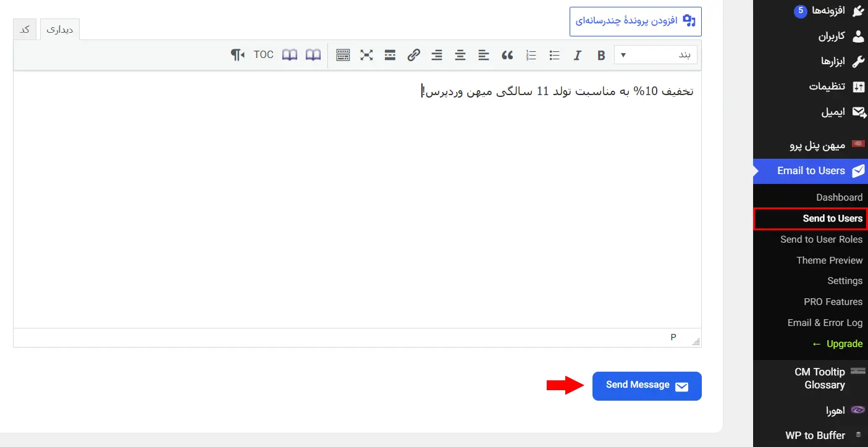
Task: Click the plugins update count badge
Action: point(801,11)
